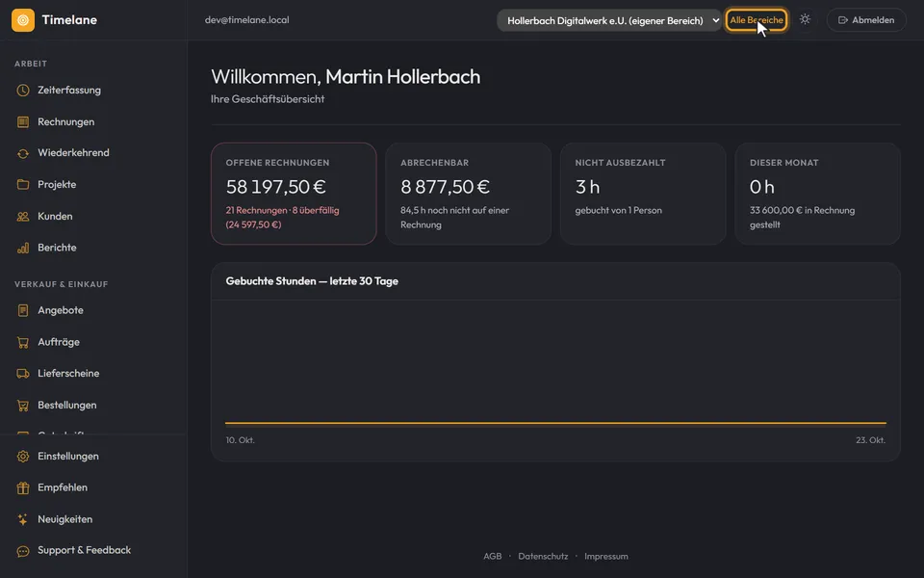This screenshot has width=924, height=578.
Task: Click the Einstellungen gear icon
Action: click(x=23, y=457)
